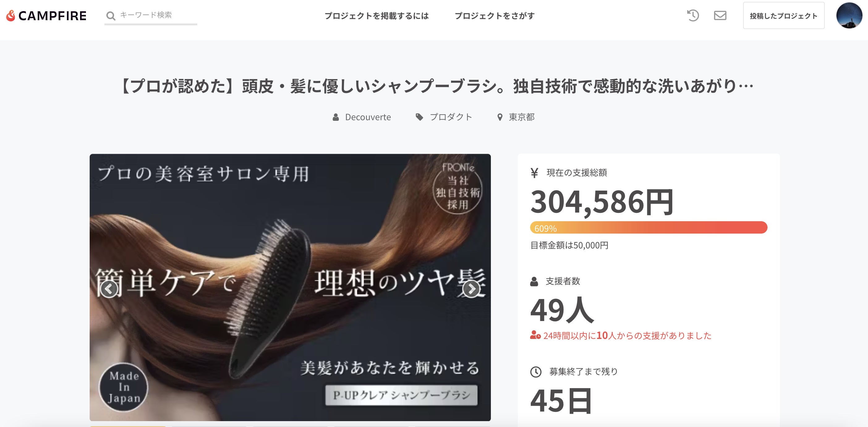Screen dimensions: 868x427
Task: Click the person icon beside Decouverte
Action: (336, 117)
